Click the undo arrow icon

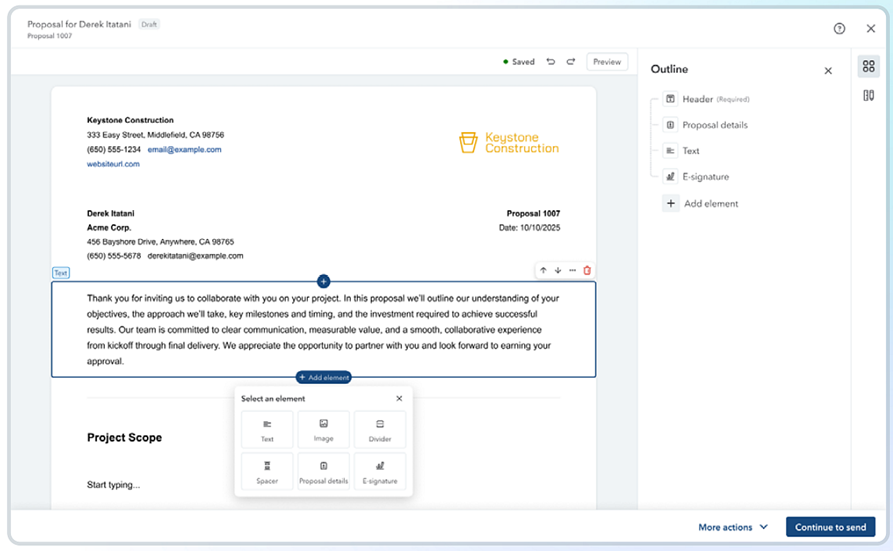551,62
